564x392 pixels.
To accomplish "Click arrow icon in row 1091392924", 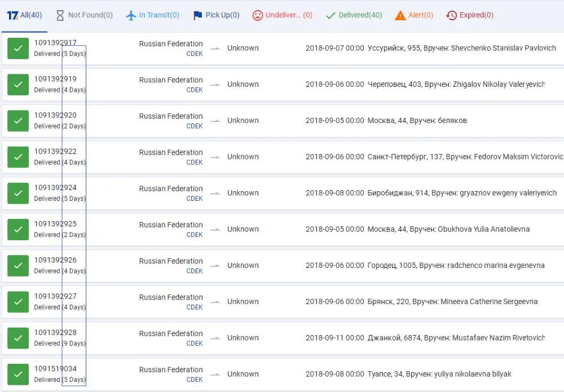I will point(215,193).
